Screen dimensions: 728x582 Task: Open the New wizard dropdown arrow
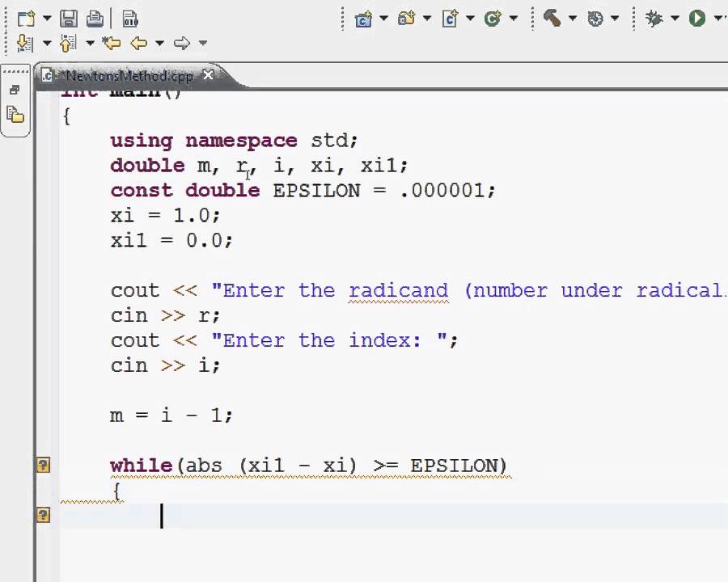[x=47, y=19]
